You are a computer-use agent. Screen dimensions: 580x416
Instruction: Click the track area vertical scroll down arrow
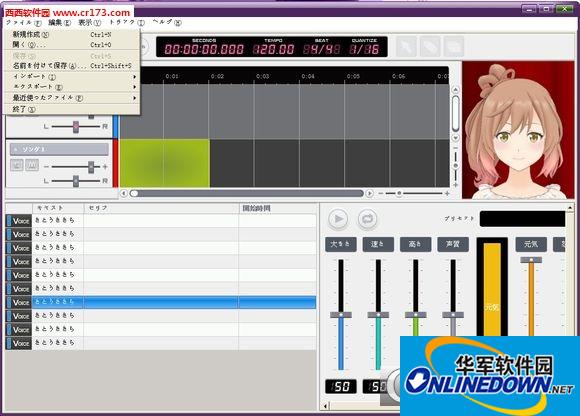[x=456, y=138]
